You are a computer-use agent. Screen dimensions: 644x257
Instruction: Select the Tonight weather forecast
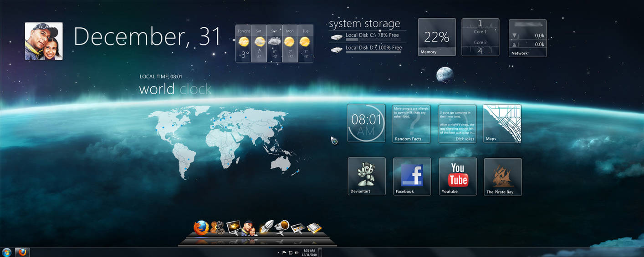(244, 43)
